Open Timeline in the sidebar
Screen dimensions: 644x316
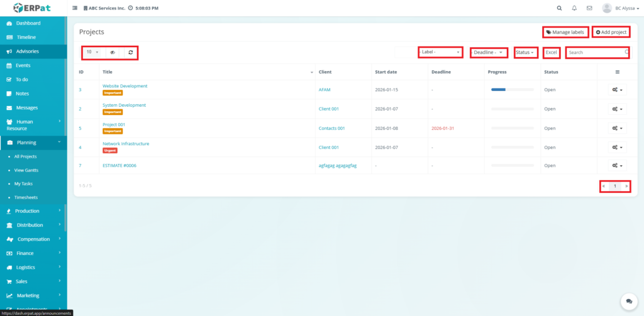pos(26,37)
